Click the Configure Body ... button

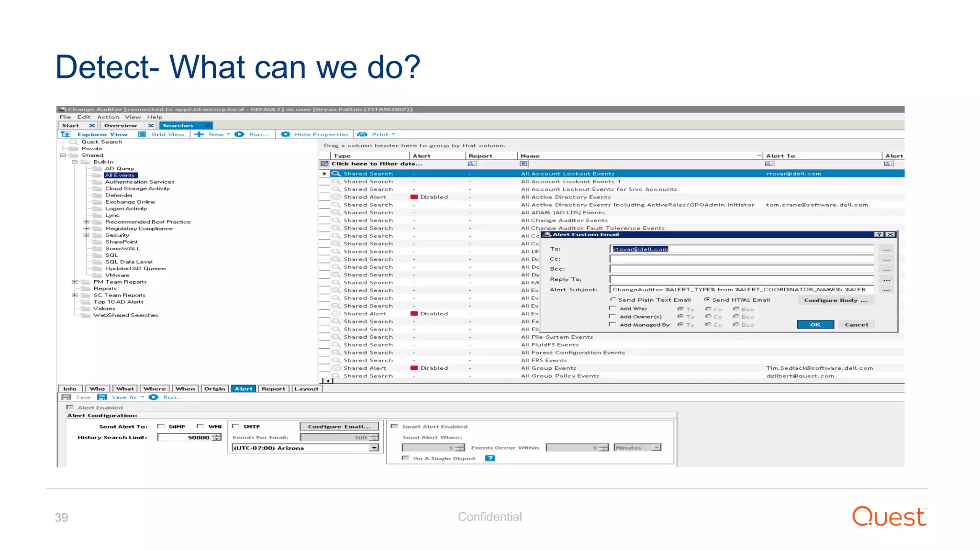(x=835, y=300)
